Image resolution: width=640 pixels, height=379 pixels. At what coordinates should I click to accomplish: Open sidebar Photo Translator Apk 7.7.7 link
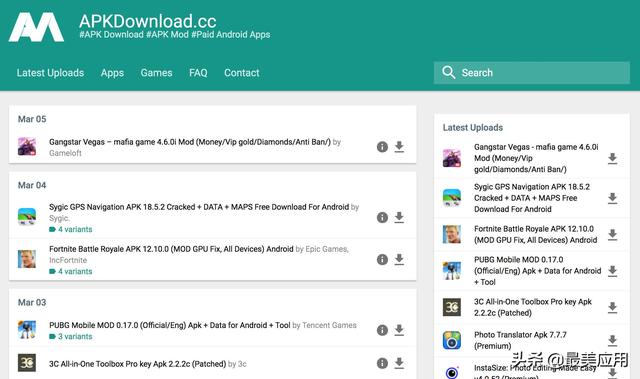coord(520,340)
